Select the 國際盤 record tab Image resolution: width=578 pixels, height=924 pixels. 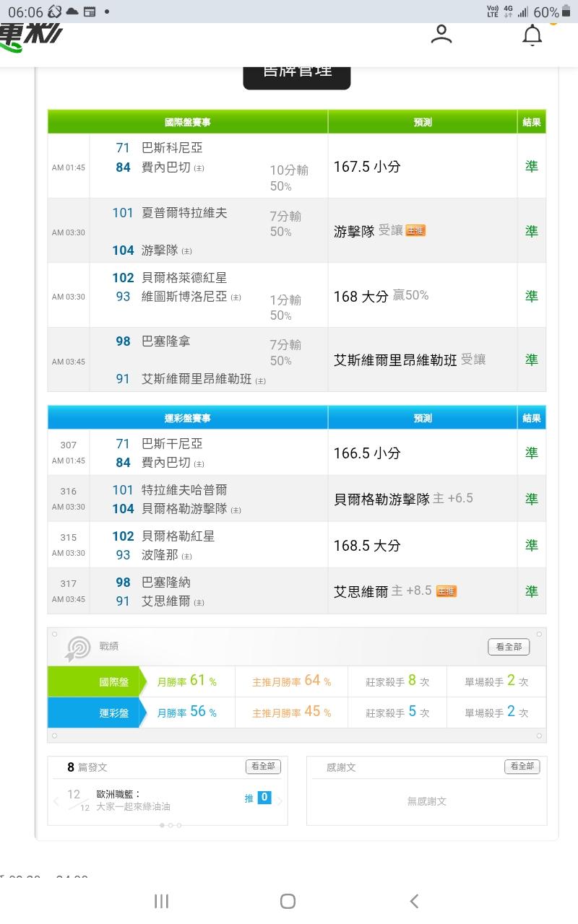click(93, 681)
